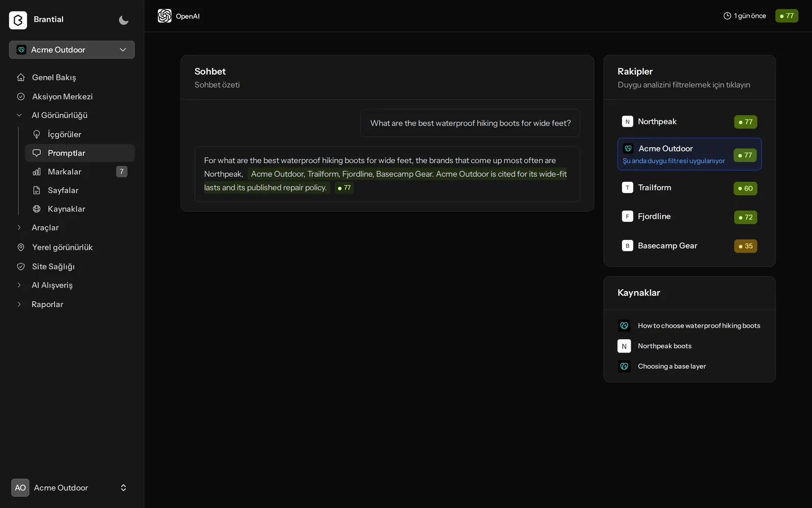Filter sentiment by Trailform competitor
The width and height of the screenshot is (812, 508).
(x=689, y=188)
